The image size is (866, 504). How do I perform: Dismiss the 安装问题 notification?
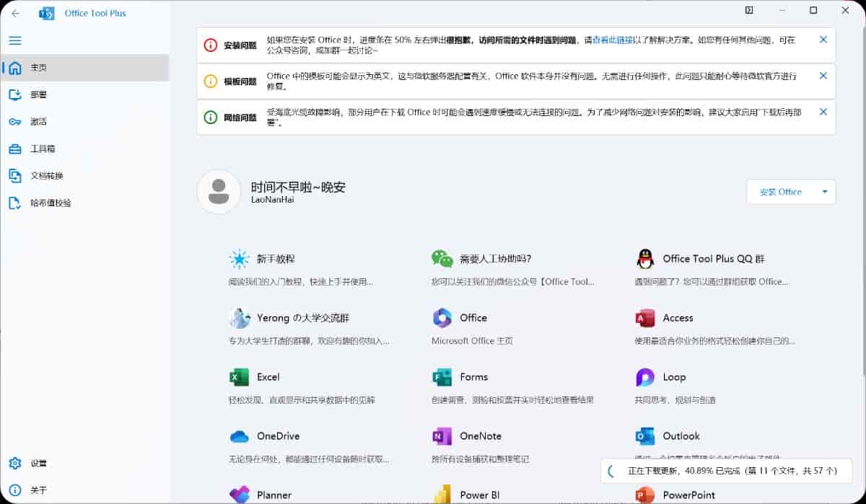[x=823, y=40]
